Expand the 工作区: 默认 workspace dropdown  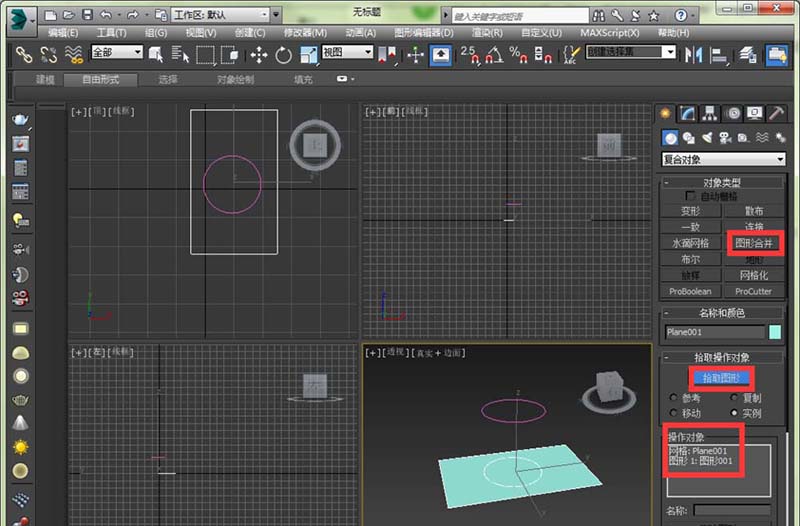pyautogui.click(x=219, y=15)
